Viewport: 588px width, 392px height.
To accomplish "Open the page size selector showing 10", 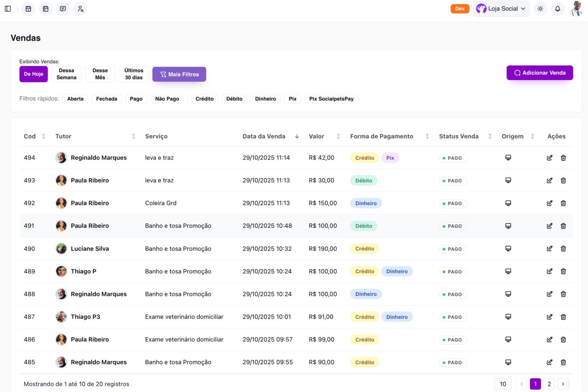I will (x=503, y=384).
